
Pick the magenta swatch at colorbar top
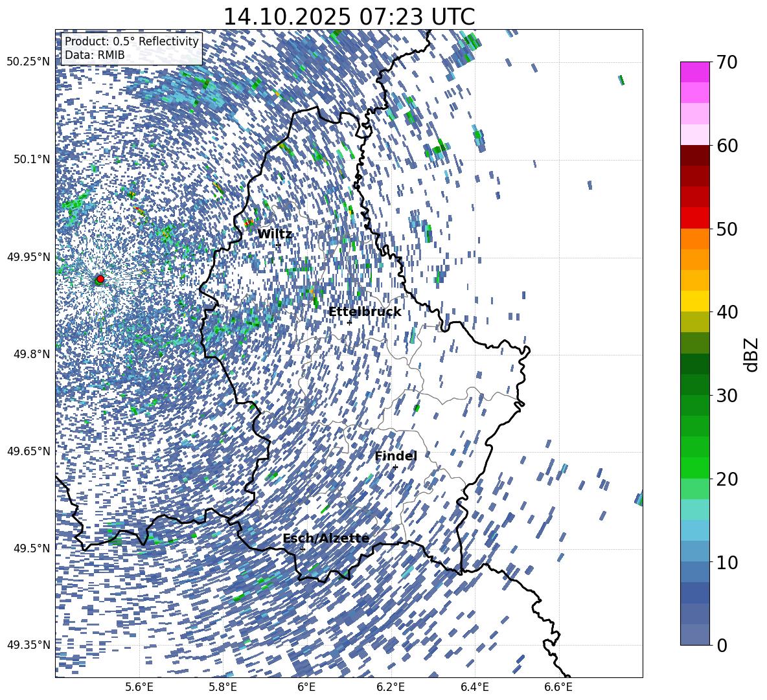coord(695,72)
